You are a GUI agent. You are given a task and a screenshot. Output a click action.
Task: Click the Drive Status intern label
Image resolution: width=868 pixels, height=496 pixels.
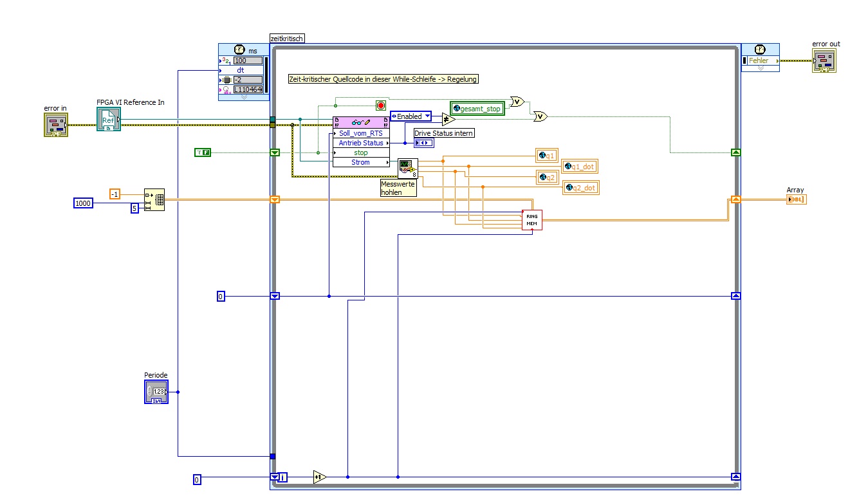444,133
